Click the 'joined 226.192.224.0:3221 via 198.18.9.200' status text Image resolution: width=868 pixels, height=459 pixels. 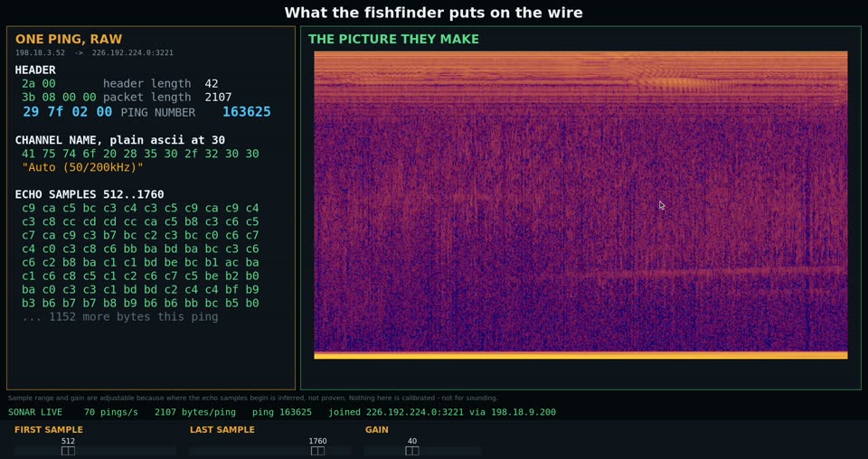click(x=442, y=412)
